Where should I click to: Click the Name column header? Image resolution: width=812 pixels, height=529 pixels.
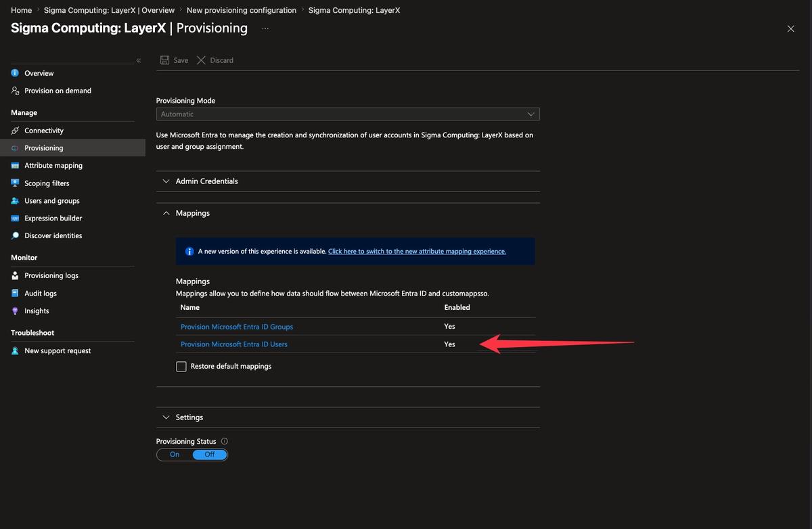tap(190, 307)
